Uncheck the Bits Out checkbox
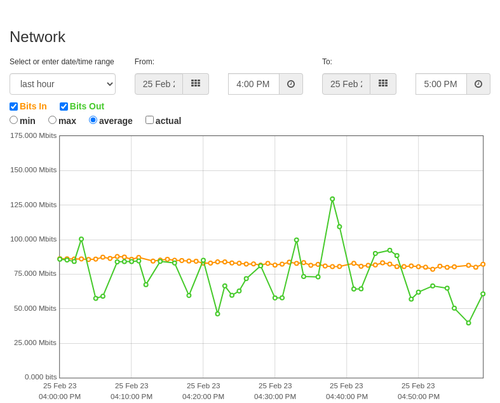 click(64, 106)
